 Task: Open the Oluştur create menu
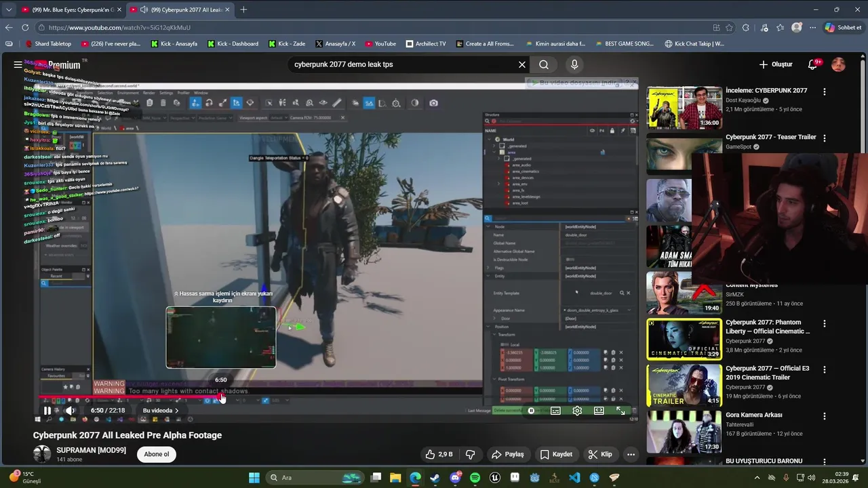pos(776,64)
